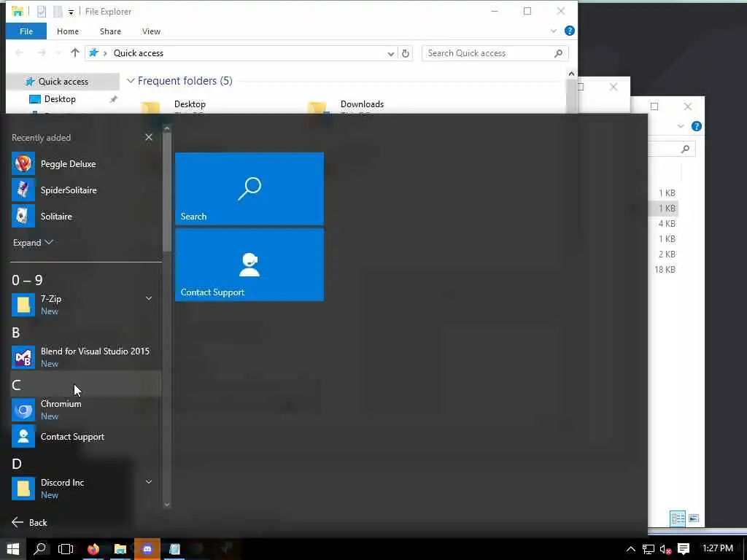Go Back in the Start menu

(29, 522)
